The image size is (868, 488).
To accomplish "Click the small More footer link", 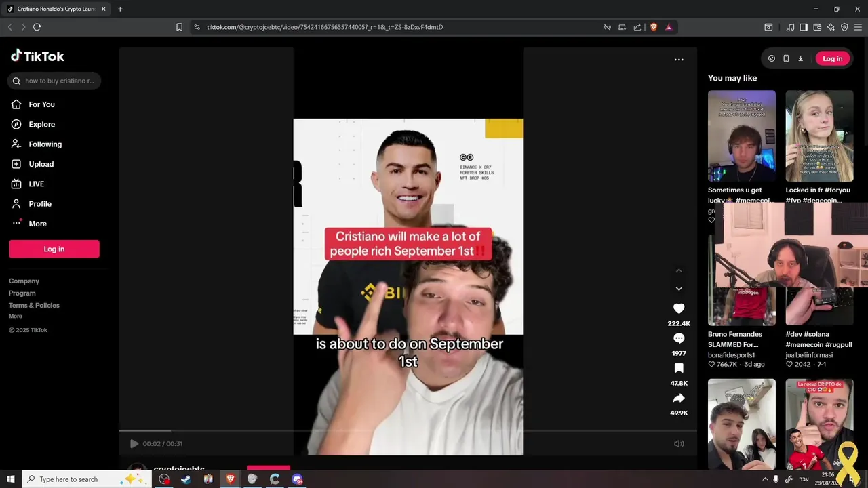I will (16, 316).
